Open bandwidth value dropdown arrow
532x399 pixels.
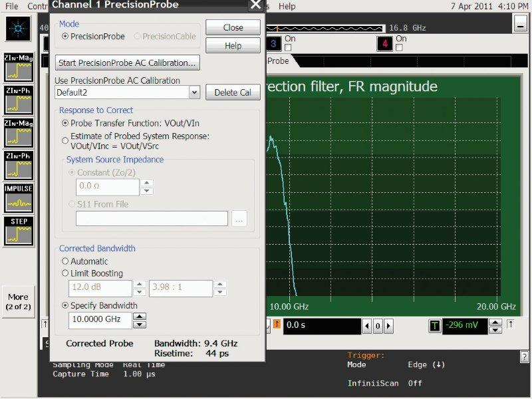coord(140,324)
